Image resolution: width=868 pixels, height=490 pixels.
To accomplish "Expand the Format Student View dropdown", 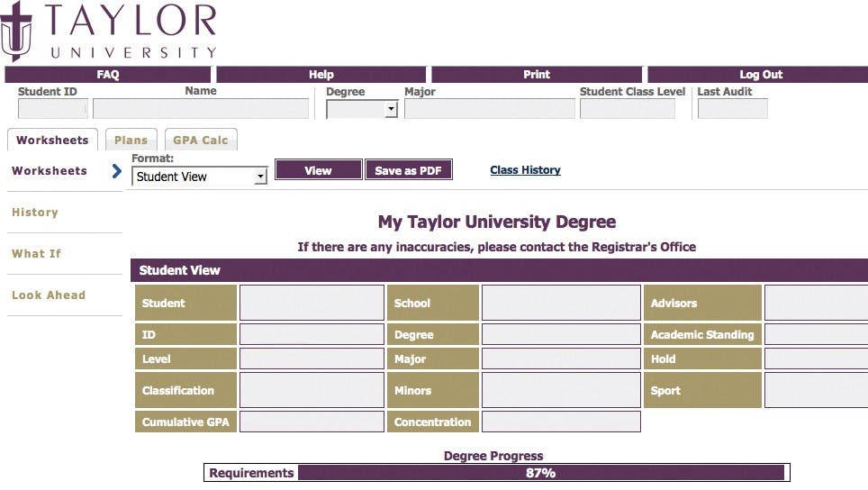I will 199,177.
